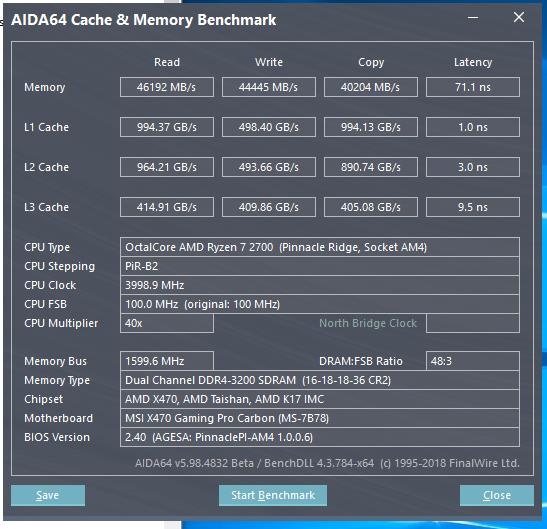
Task: Select Memory write value 44445 MB/s
Action: click(269, 87)
